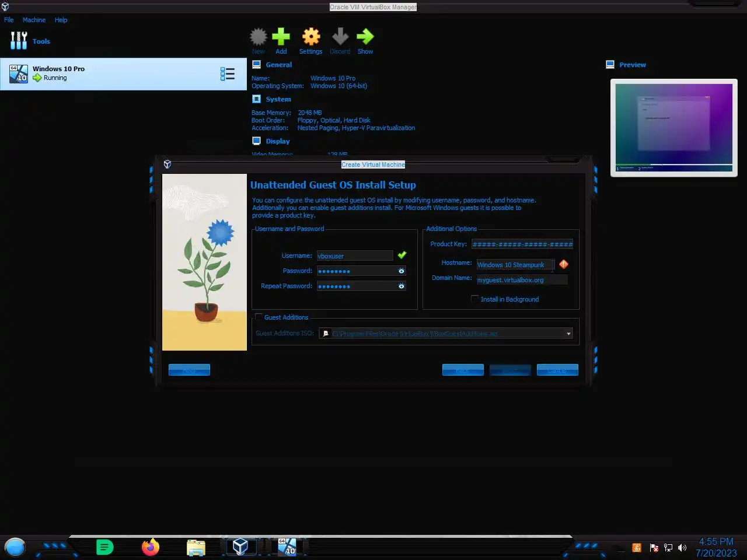The height and width of the screenshot is (560, 747).
Task: Click the 'Windows 10 (64-bit)' operating system value
Action: [x=338, y=86]
